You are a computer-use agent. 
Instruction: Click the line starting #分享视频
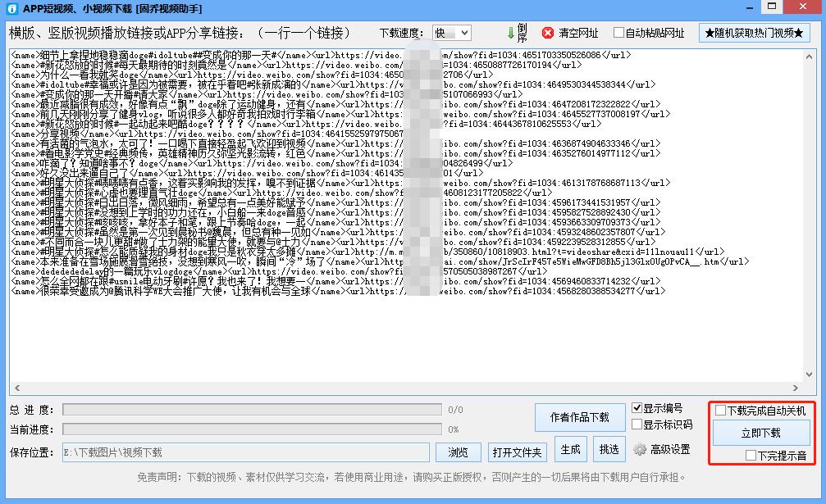[x=207, y=134]
